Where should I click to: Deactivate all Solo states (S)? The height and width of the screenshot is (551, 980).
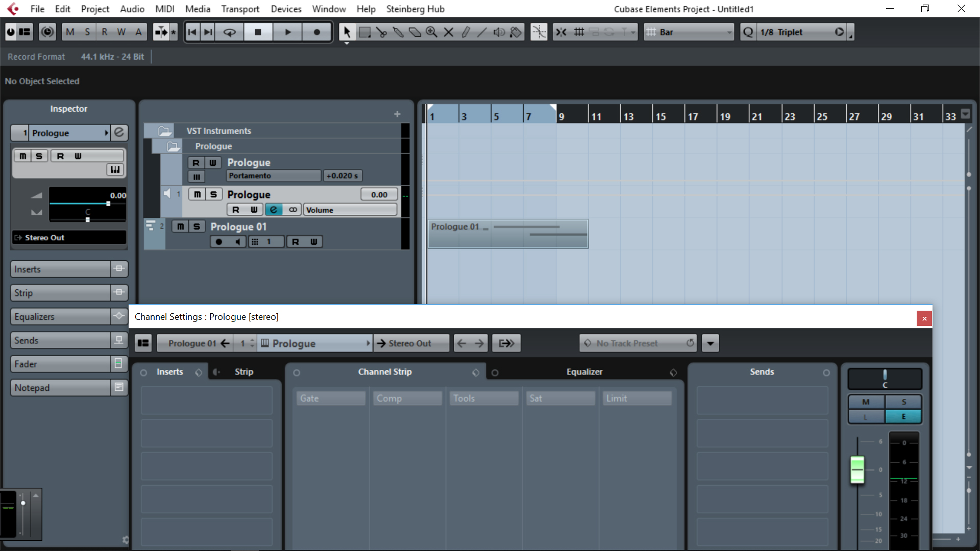click(x=87, y=32)
